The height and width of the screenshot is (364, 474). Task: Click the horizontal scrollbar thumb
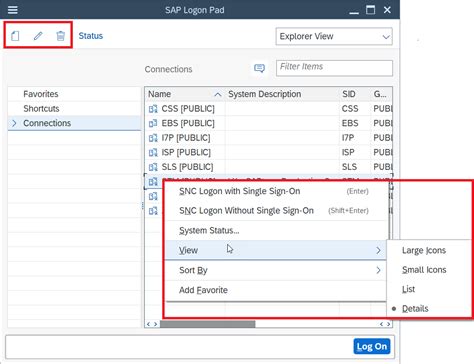coord(208,324)
